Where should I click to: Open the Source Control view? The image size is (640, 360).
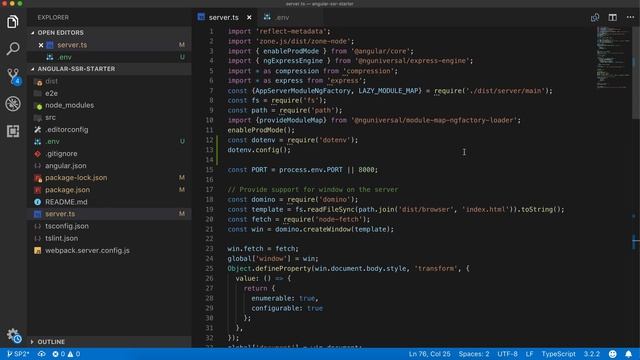[13, 76]
